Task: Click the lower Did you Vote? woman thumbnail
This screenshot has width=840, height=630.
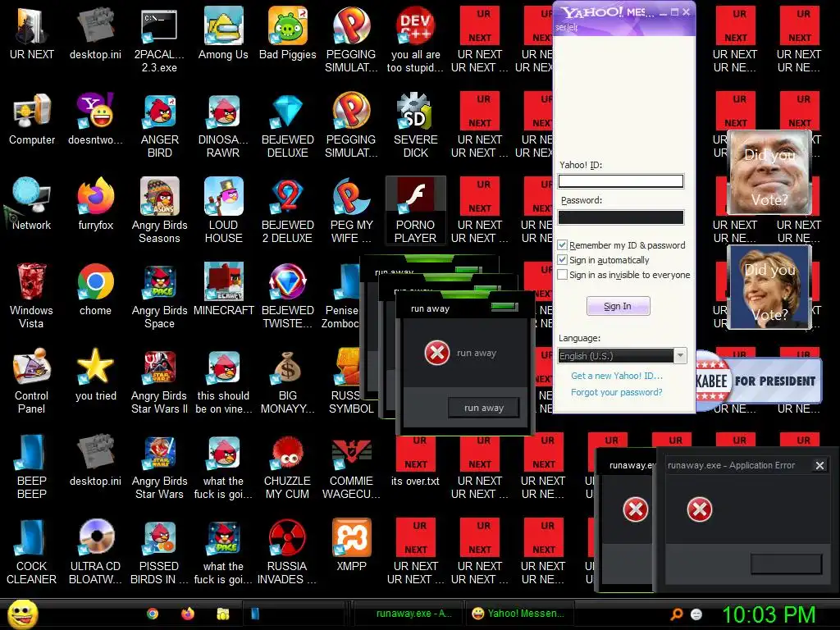Action: point(769,287)
